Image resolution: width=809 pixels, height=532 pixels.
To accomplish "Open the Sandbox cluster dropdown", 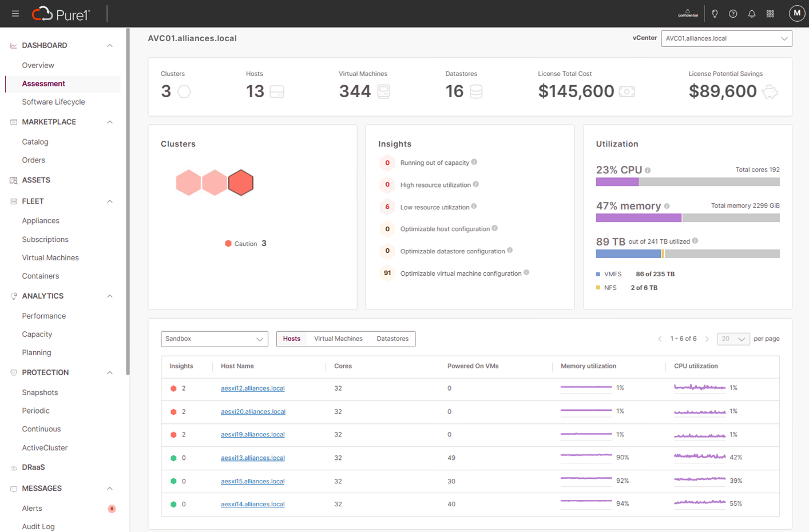I will [x=214, y=339].
